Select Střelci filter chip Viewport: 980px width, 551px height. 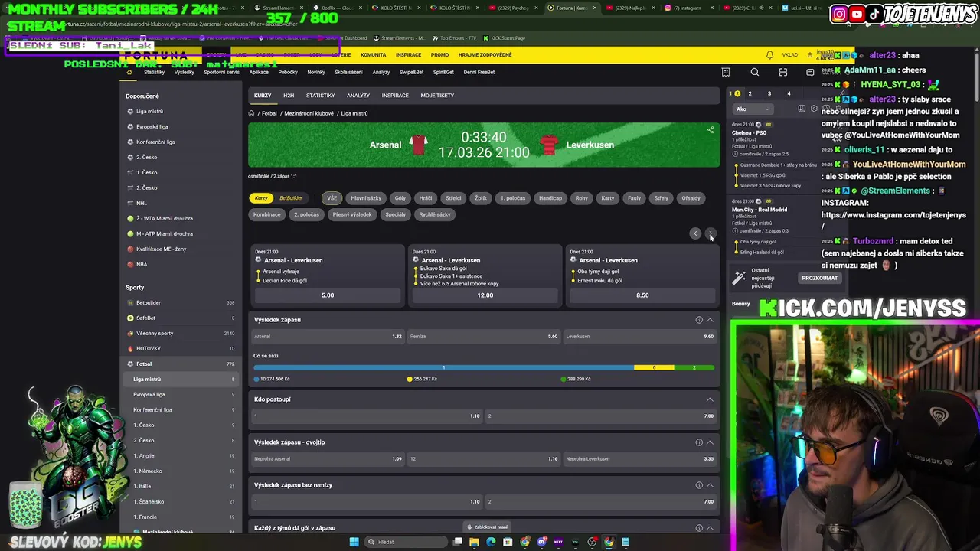coord(454,198)
